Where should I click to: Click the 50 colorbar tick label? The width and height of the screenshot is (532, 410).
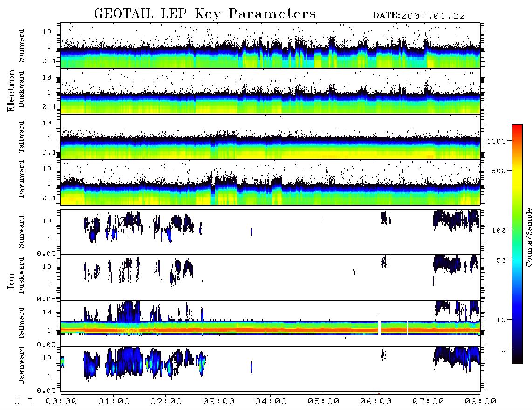[501, 260]
